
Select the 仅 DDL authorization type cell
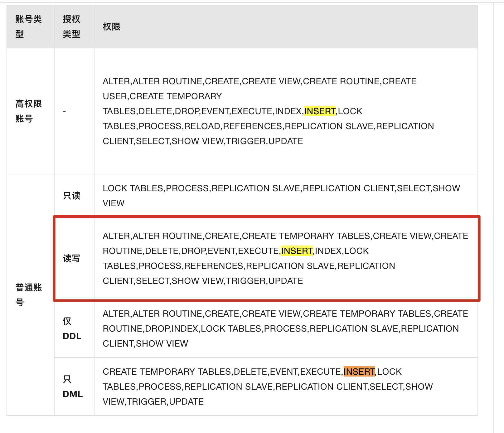coord(72,328)
